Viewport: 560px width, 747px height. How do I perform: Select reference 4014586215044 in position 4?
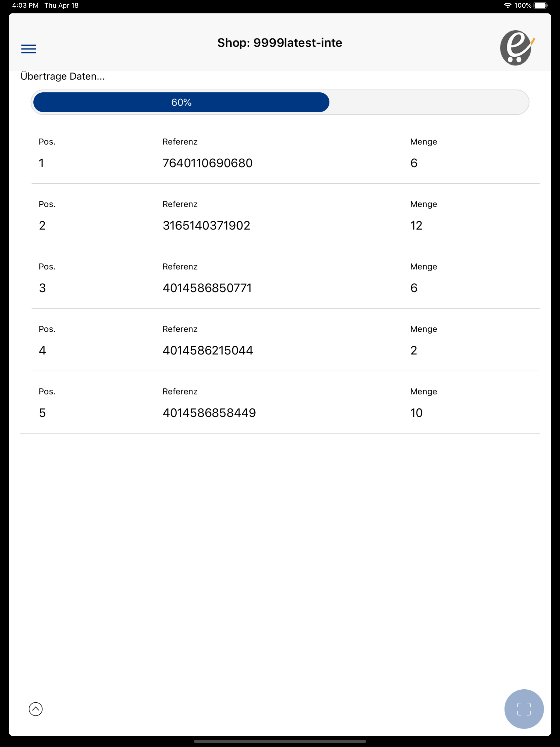pyautogui.click(x=208, y=351)
